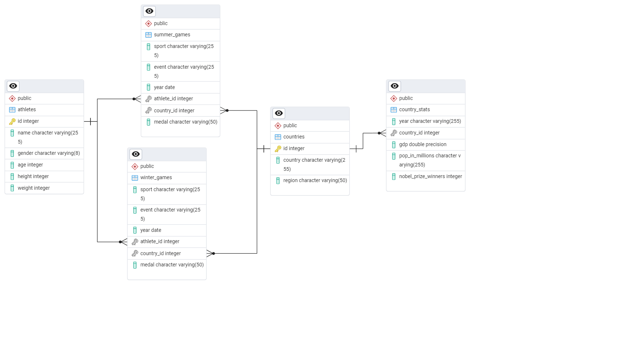Click the public schema icon in countries
644x350 pixels.
coord(278,126)
